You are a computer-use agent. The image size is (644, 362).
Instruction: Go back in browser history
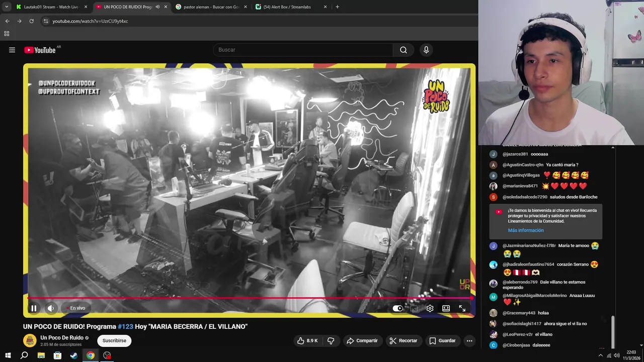pyautogui.click(x=7, y=21)
